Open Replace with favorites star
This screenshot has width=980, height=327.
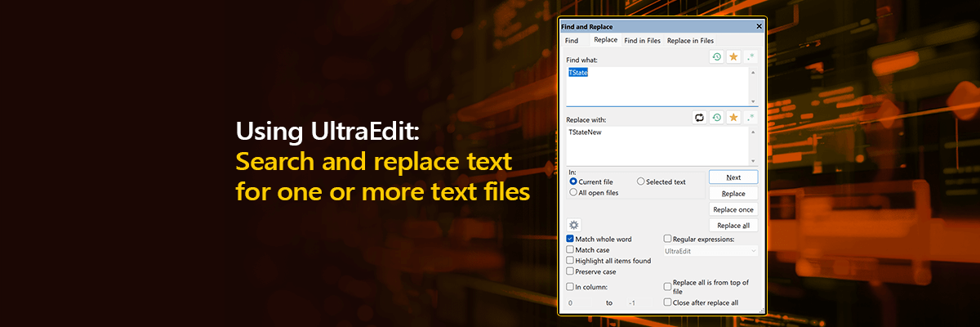point(734,118)
